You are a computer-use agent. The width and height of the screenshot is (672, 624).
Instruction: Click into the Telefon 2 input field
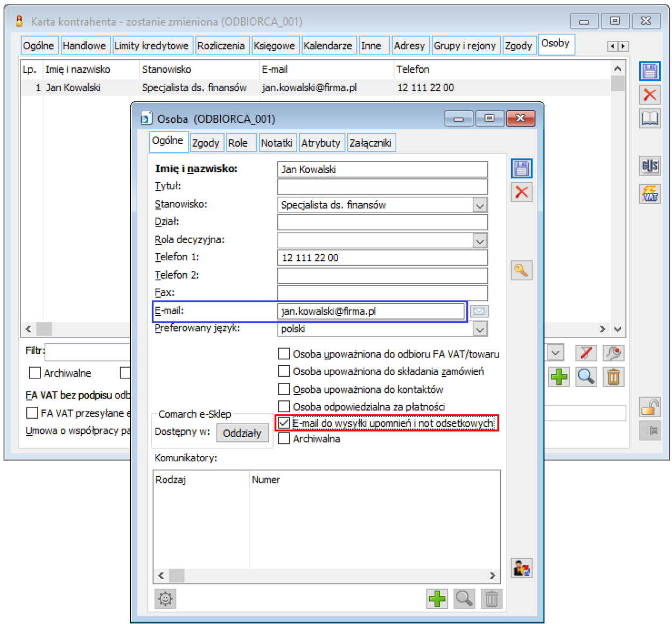382,275
